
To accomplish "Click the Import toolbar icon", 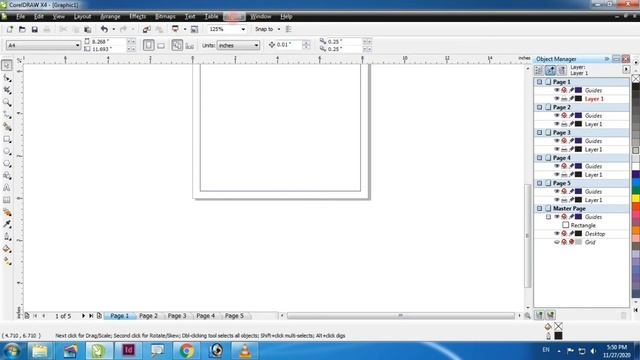I will [x=147, y=29].
